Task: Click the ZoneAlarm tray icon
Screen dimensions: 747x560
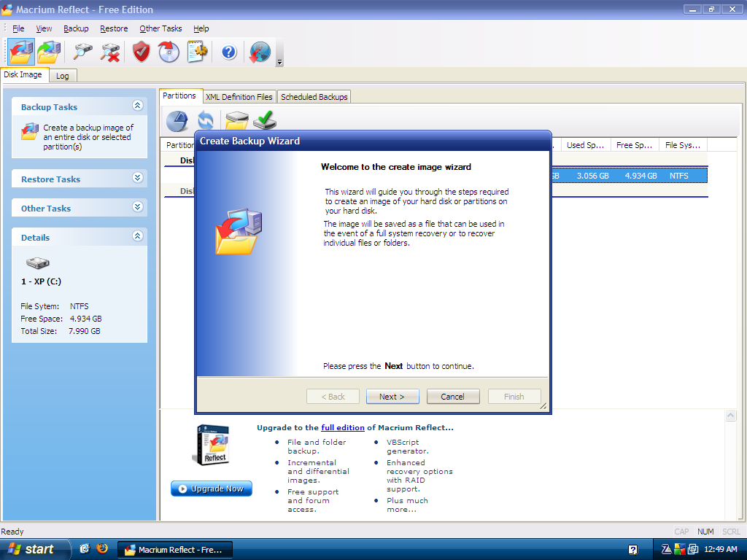Action: coord(667,550)
